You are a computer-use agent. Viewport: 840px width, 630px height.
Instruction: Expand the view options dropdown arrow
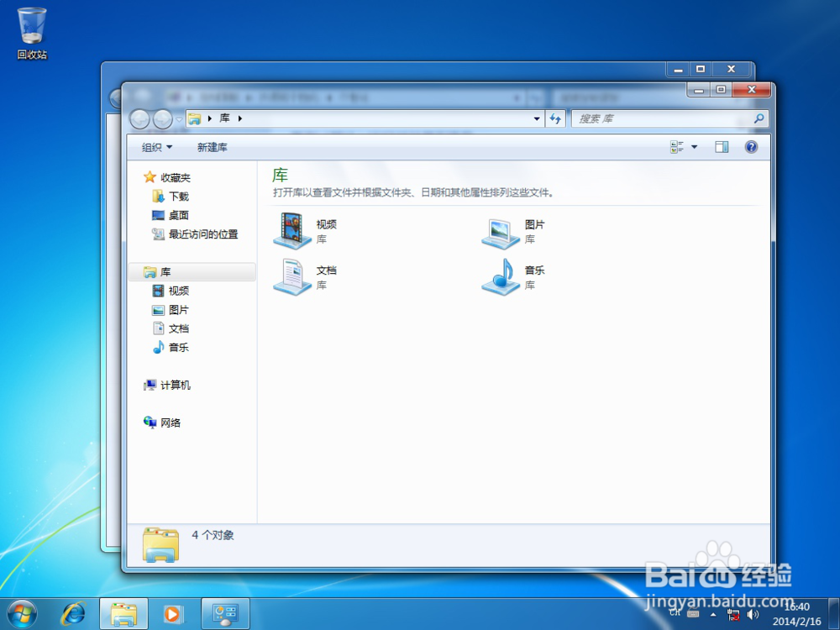695,147
